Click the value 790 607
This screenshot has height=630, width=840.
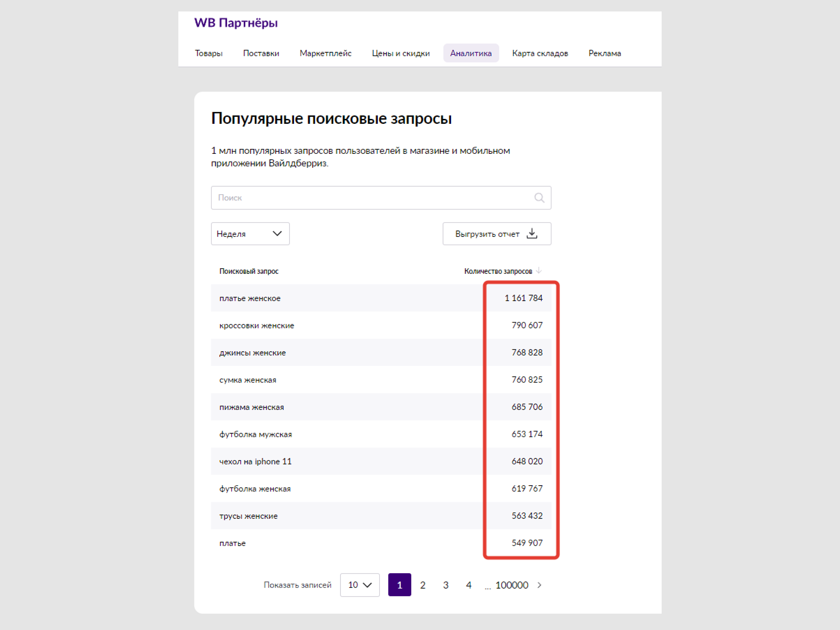tap(527, 325)
